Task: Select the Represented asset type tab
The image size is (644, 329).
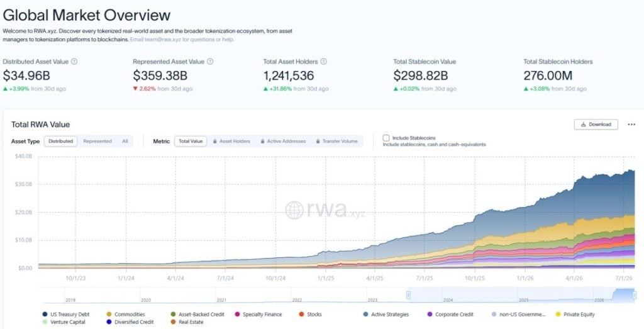Action: click(x=97, y=142)
